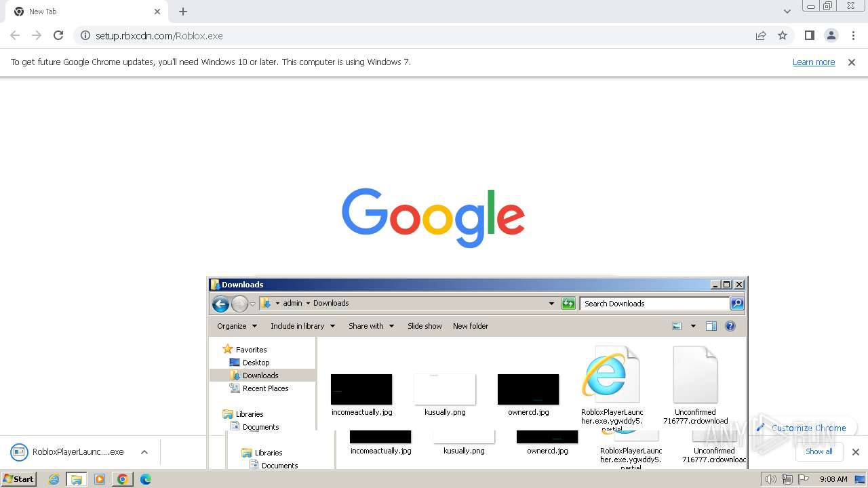Screen dimensions: 868x488
Task: Launch Internet Explorer from the taskbar
Action: (x=54, y=479)
